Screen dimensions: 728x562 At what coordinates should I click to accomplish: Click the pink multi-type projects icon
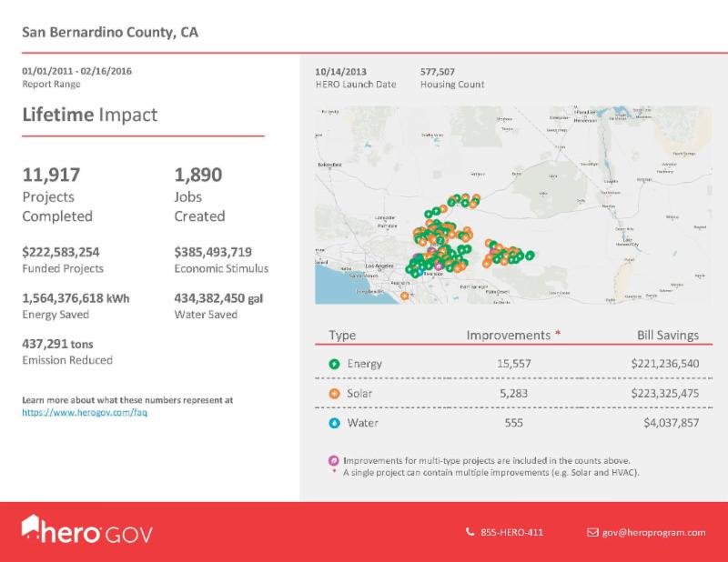[333, 460]
